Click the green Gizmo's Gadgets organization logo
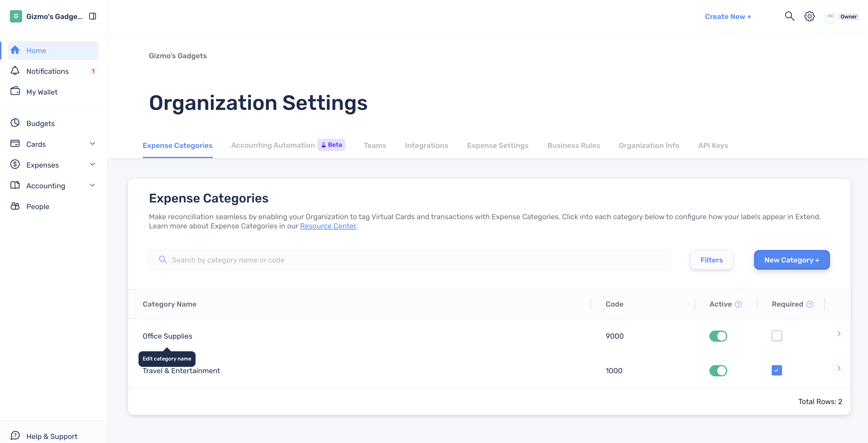Image resolution: width=868 pixels, height=443 pixels. (x=16, y=16)
